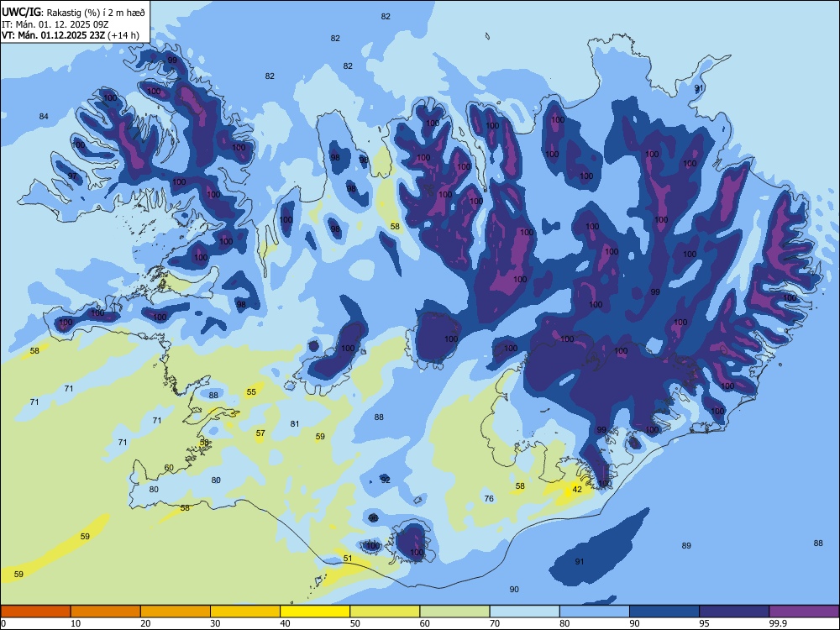The height and width of the screenshot is (630, 840).
Task: Click the bright yellow 40–50 legend swatch
Action: tap(315, 612)
